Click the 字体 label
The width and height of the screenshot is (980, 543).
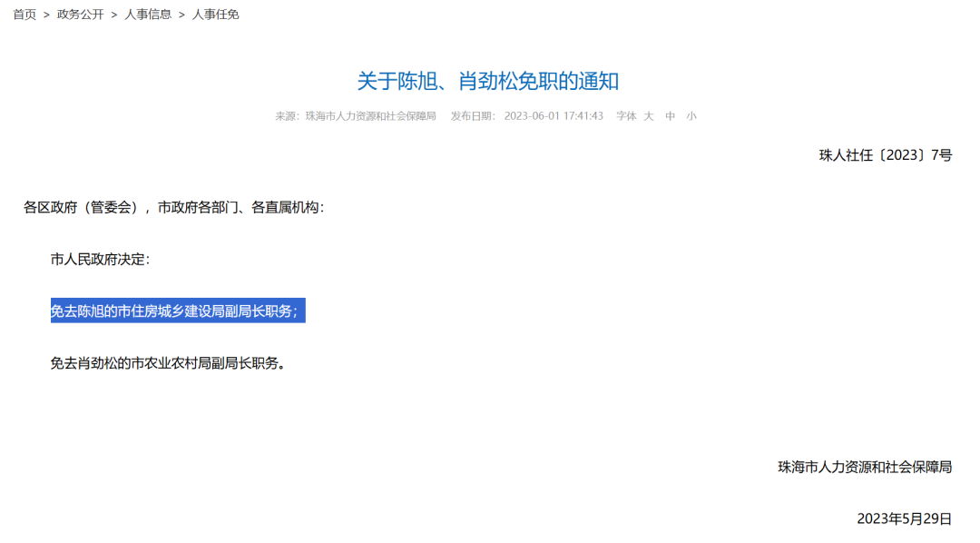coord(626,116)
